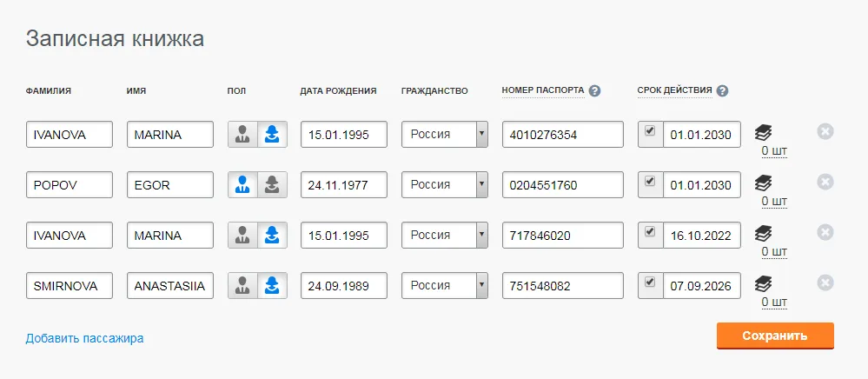Toggle expiry checkbox for date 07.09.2026

coord(650,283)
